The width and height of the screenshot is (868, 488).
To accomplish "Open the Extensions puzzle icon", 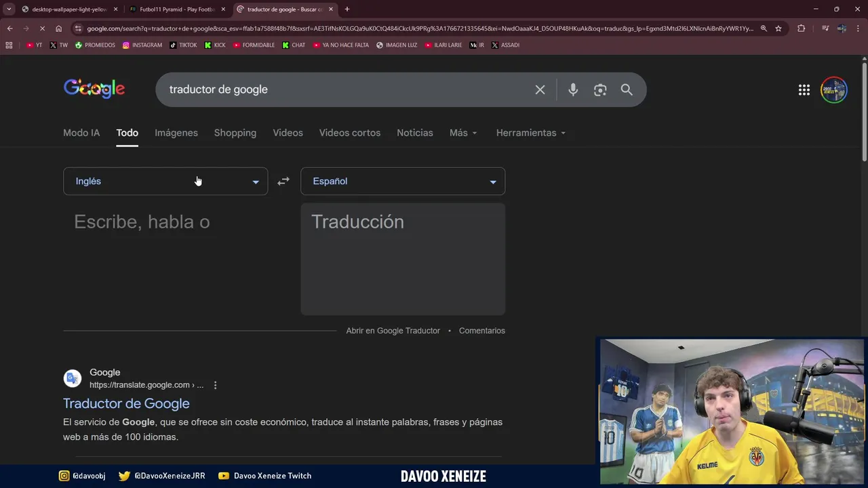I will click(x=802, y=28).
